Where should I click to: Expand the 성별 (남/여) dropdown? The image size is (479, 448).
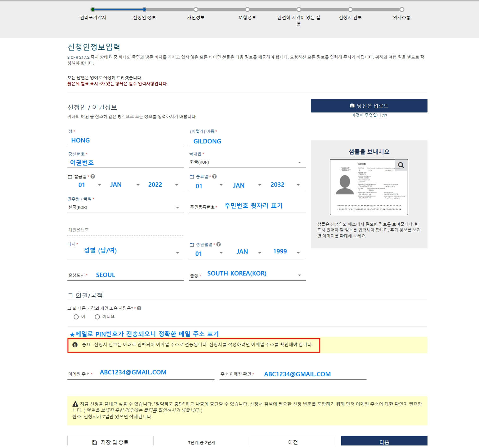177,252
